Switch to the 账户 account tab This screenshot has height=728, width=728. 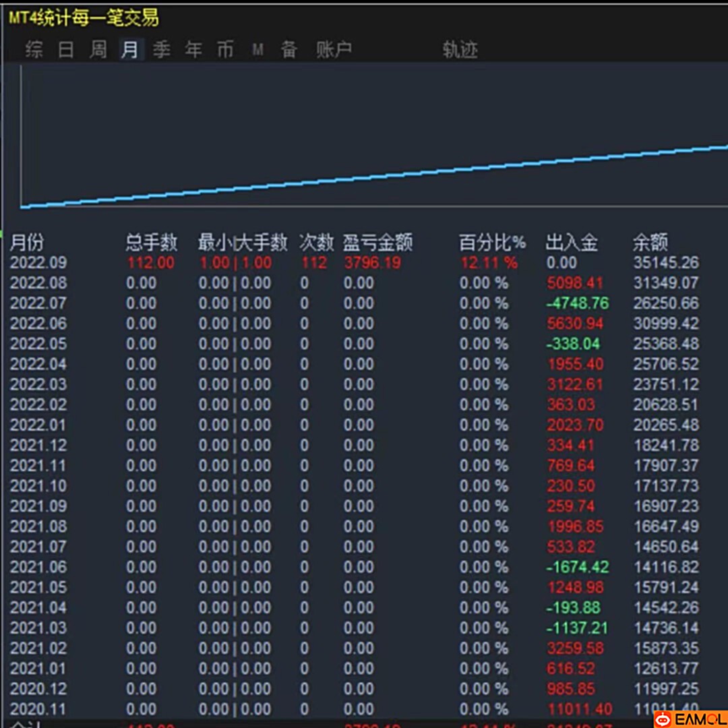coord(334,49)
